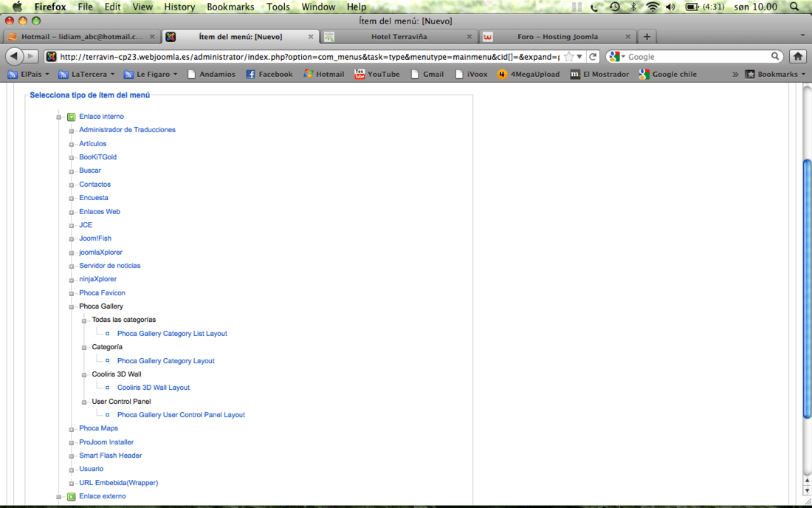Click Bluetooth icon in menu bar
Viewport: 812px width, 508px height.
(633, 7)
